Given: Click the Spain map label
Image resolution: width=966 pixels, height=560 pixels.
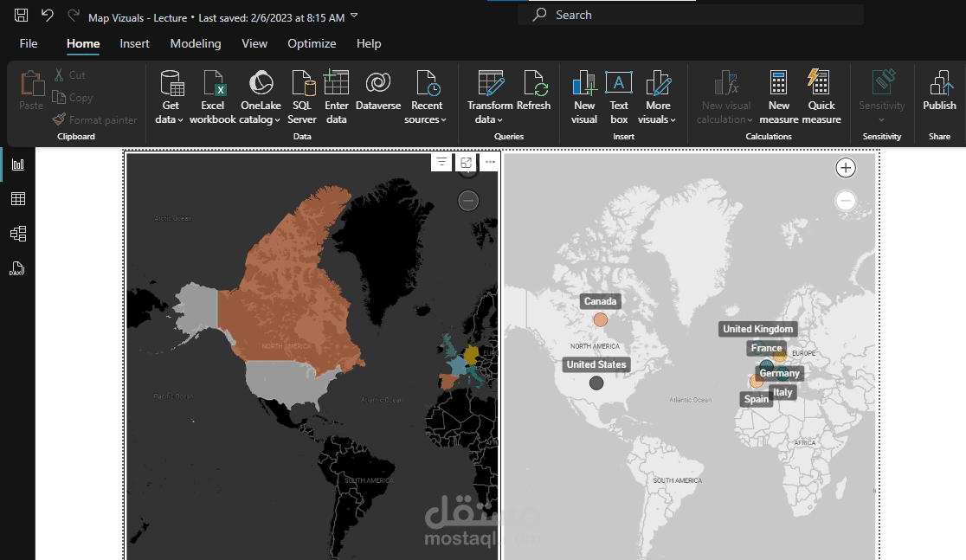Looking at the screenshot, I should tap(756, 399).
